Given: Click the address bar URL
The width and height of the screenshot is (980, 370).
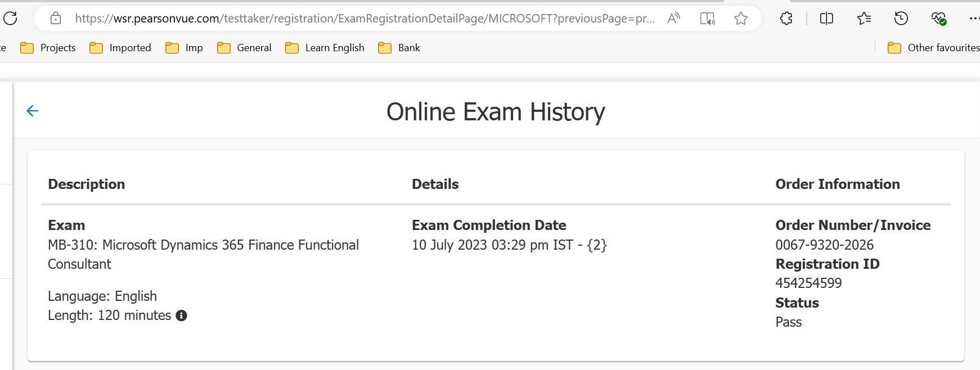Looking at the screenshot, I should pyautogui.click(x=365, y=19).
